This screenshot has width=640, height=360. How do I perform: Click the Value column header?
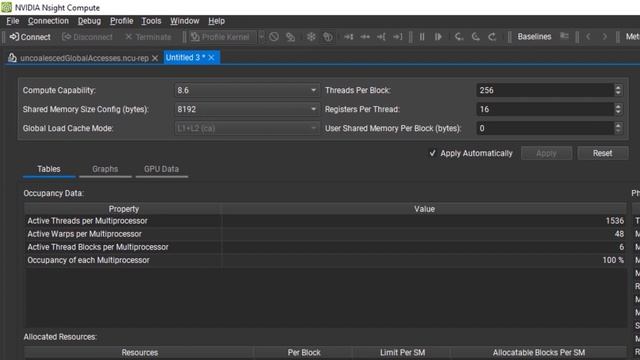click(x=424, y=209)
